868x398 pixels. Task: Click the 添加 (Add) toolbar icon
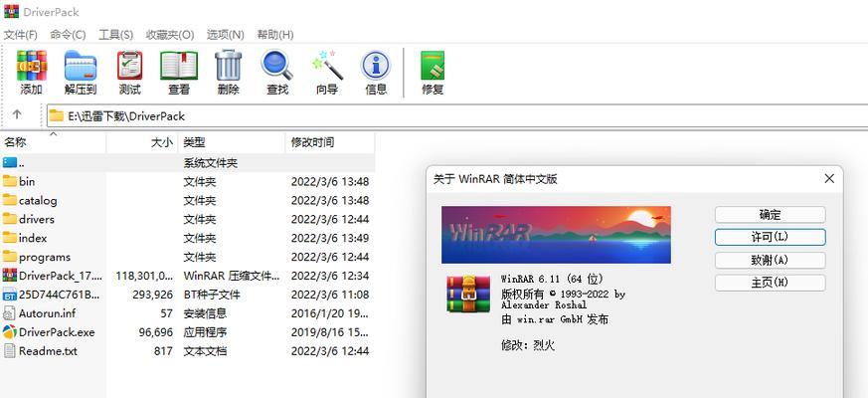(x=32, y=66)
